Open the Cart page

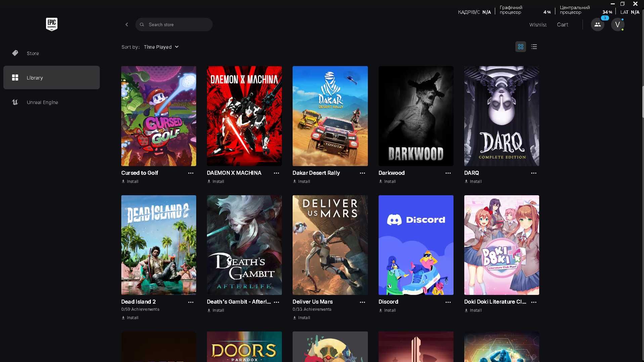click(x=563, y=24)
